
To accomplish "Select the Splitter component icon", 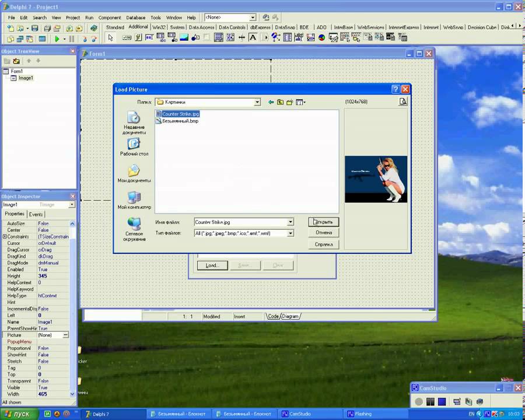I will 242,37.
